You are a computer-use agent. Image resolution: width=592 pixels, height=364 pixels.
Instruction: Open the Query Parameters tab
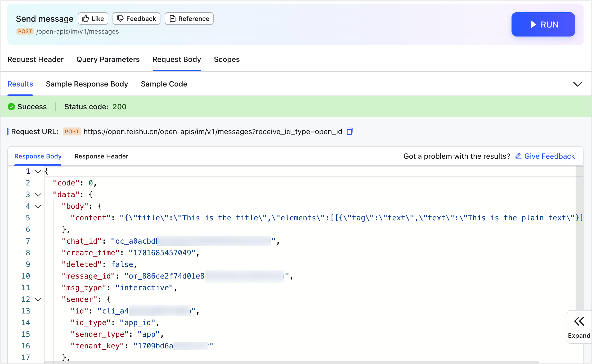pos(108,59)
